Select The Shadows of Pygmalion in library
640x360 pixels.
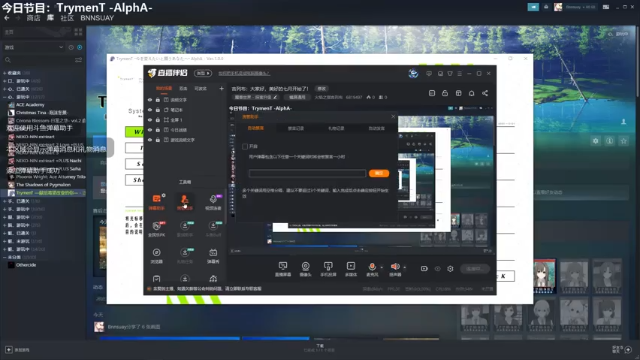tap(43, 185)
